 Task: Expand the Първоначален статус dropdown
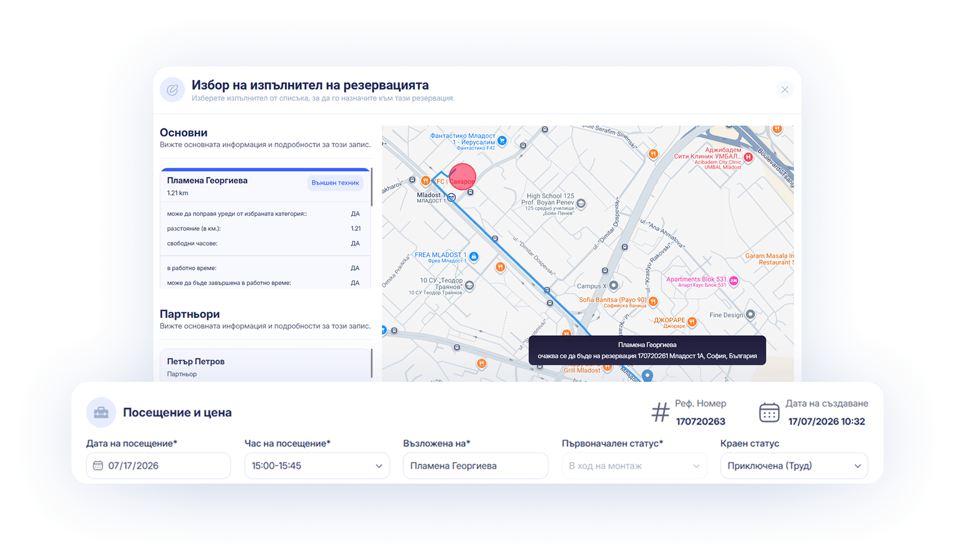634,466
